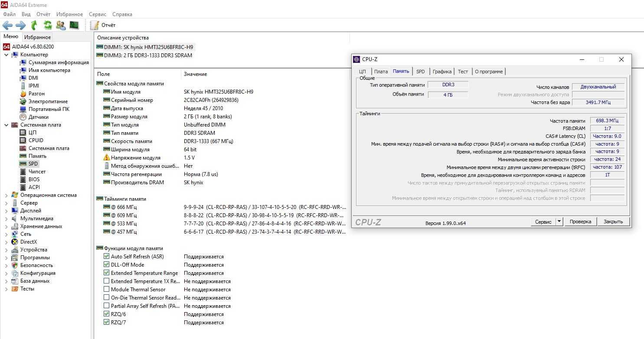Click the Refresh toolbar icon
Image resolution: width=644 pixels, height=339 pixels.
coord(48,25)
